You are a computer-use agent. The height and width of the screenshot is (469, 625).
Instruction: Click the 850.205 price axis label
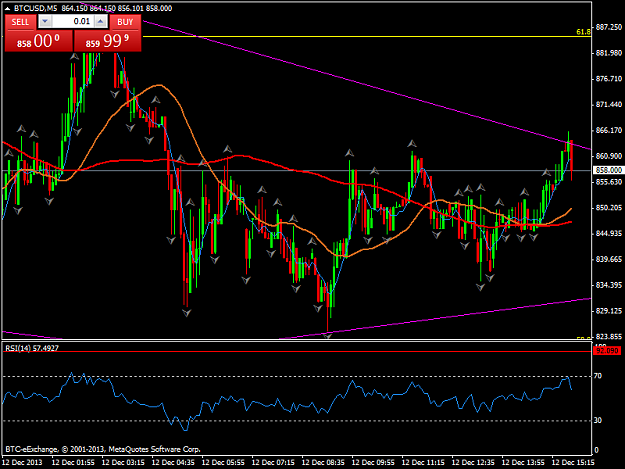pyautogui.click(x=609, y=208)
